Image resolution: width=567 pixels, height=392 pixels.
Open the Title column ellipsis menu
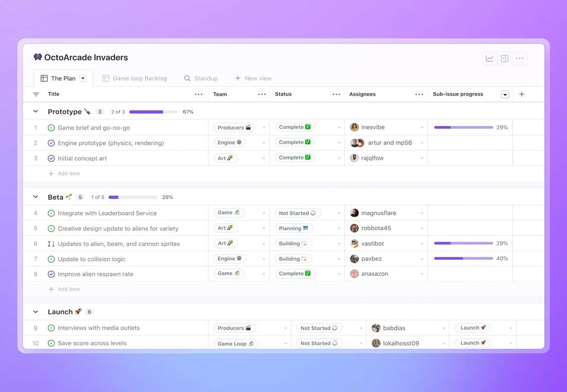tap(198, 94)
